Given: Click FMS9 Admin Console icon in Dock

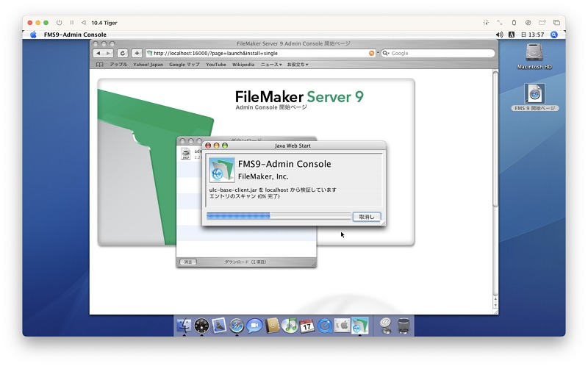Looking at the screenshot, I should [359, 326].
